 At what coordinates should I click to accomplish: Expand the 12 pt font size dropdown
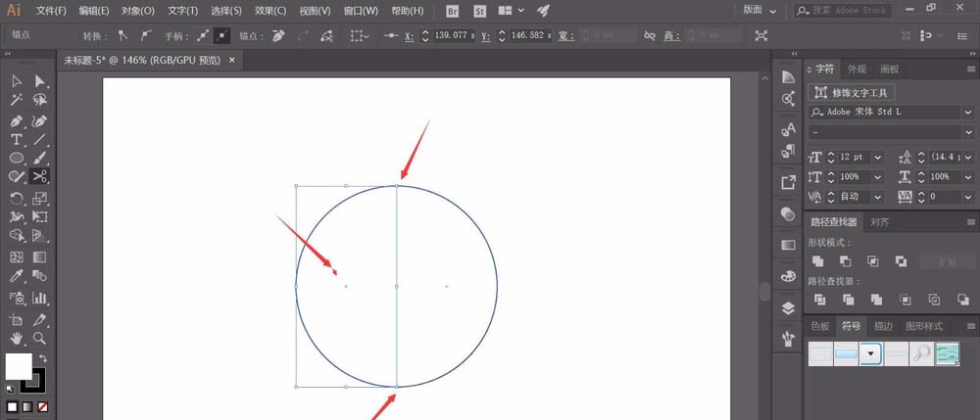click(877, 157)
